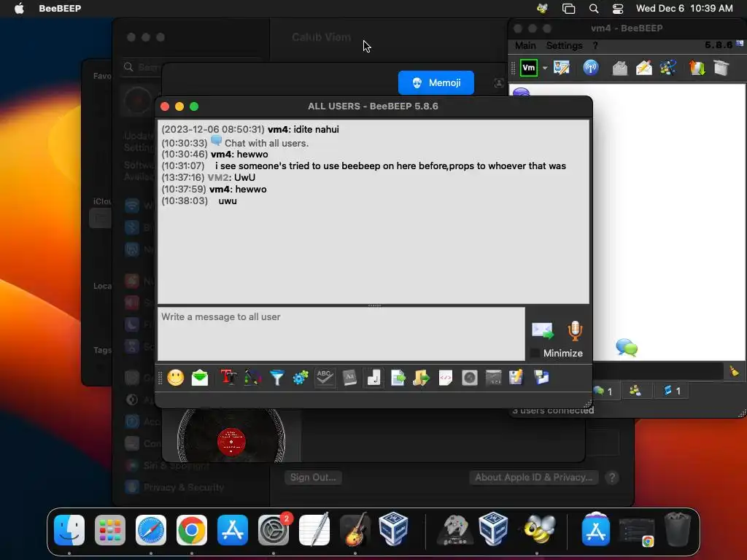The height and width of the screenshot is (560, 747).
Task: Click the gray mailbox icon in vm4 toolbar
Action: click(x=619, y=68)
